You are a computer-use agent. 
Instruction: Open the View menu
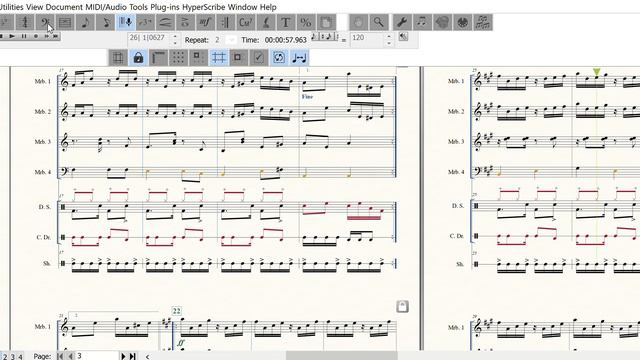(x=34, y=7)
